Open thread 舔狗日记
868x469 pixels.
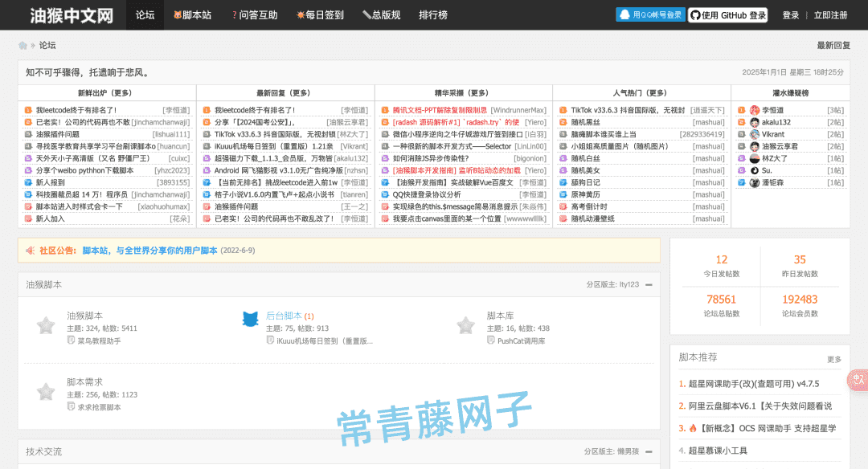pos(586,182)
